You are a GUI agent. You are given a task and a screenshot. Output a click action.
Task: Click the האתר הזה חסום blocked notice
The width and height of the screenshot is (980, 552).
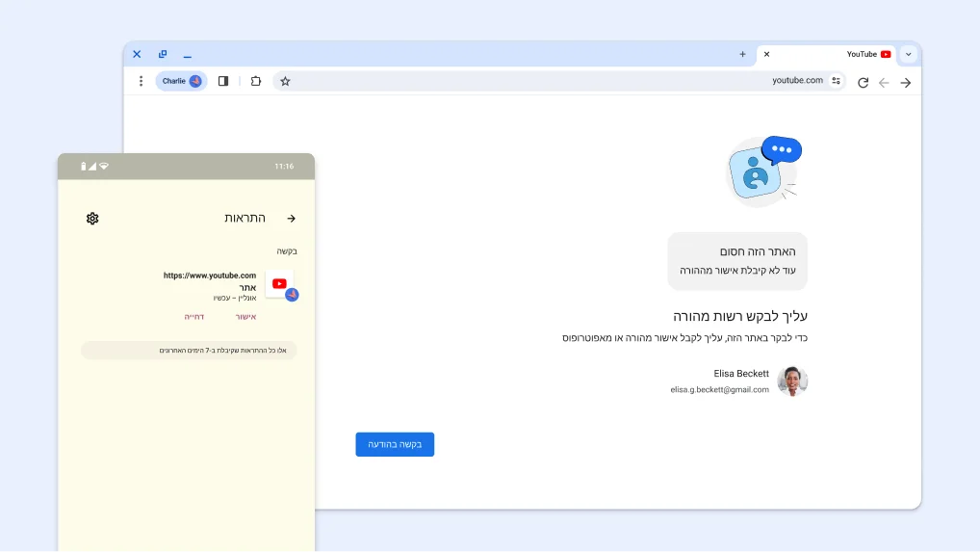point(737,261)
